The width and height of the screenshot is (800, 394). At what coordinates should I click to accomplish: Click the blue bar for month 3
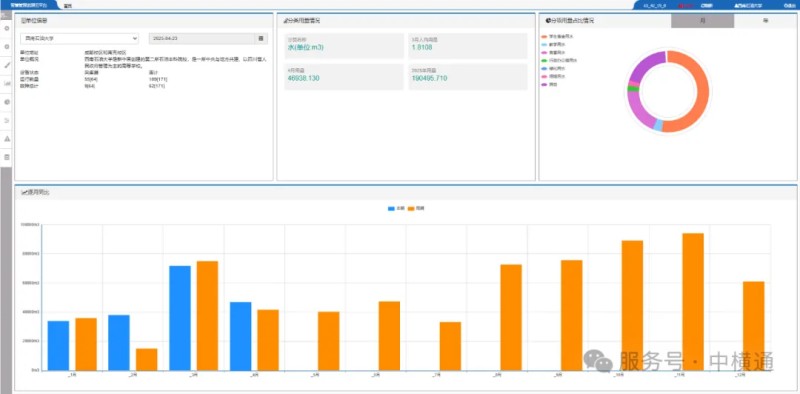coord(180,318)
